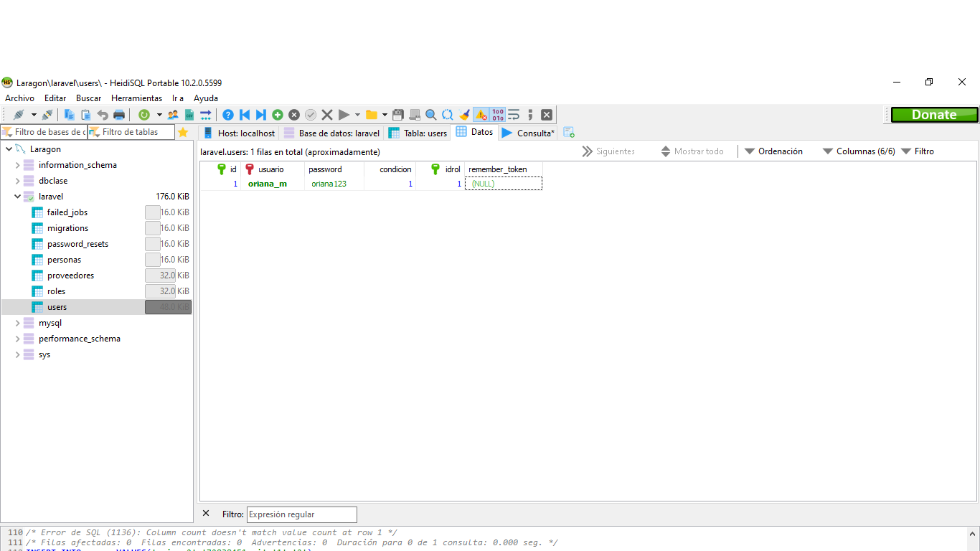Click the export CSV file icon

pos(189,115)
